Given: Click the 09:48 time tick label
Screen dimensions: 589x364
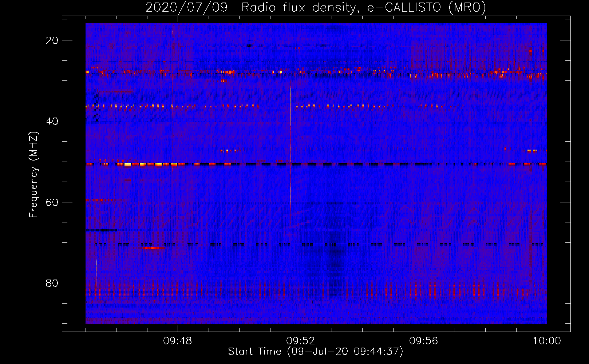Looking at the screenshot, I should point(178,341).
